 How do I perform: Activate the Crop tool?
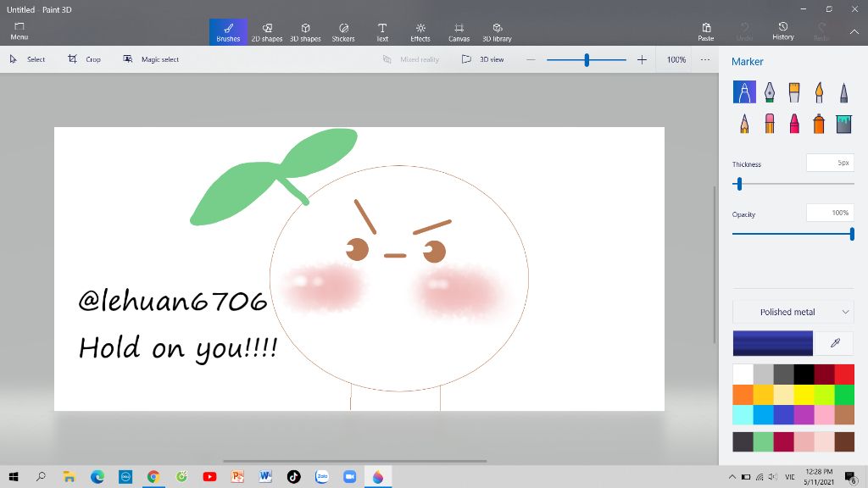click(85, 59)
